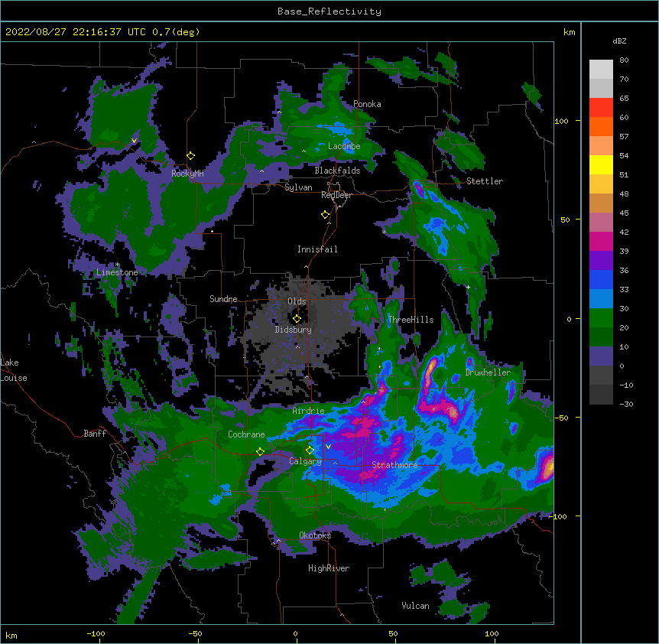
Task: Click the Olds town label
Action: 297,301
